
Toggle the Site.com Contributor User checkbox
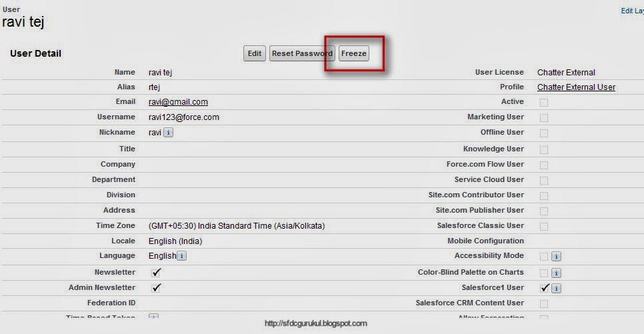(x=544, y=195)
